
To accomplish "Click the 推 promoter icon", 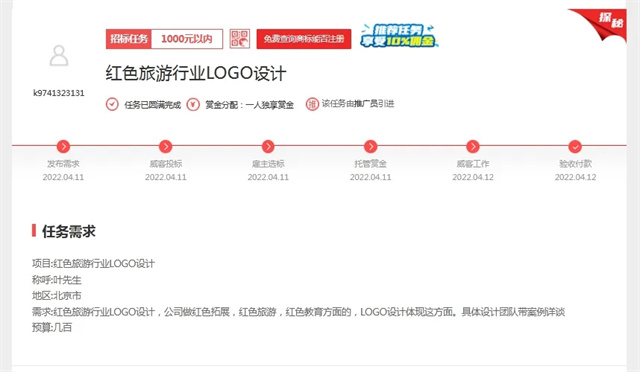I will point(312,104).
